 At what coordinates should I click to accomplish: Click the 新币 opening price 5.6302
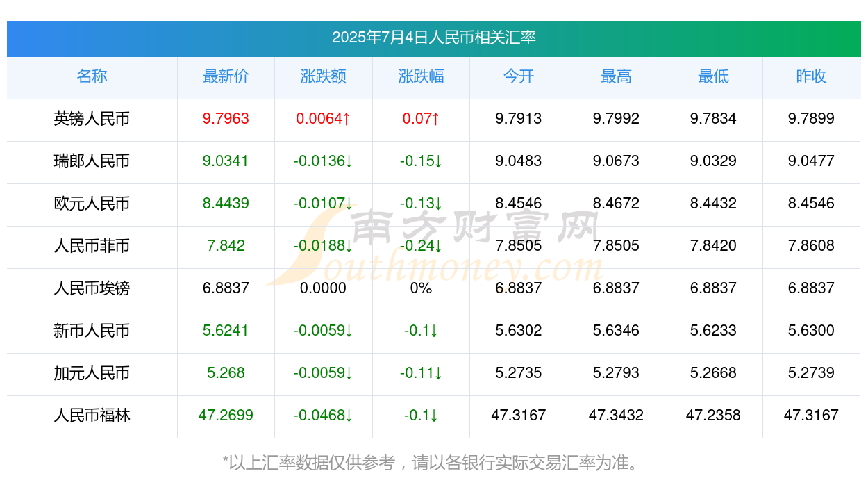[x=519, y=331]
